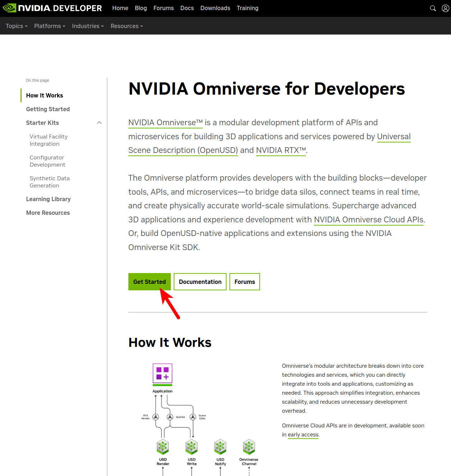Go to the Downloads page
The height and width of the screenshot is (476, 451).
215,8
